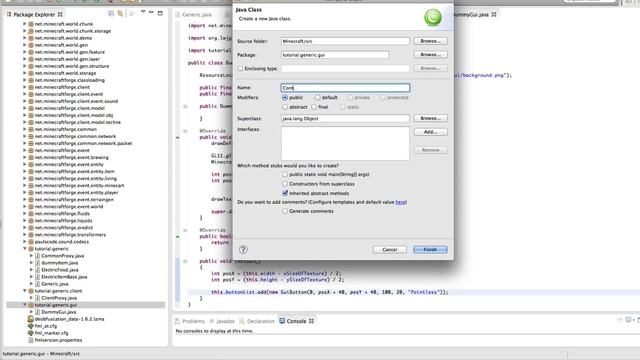Click the CommonProxy.java file icon
This screenshot has width=640, height=360.
(38, 256)
